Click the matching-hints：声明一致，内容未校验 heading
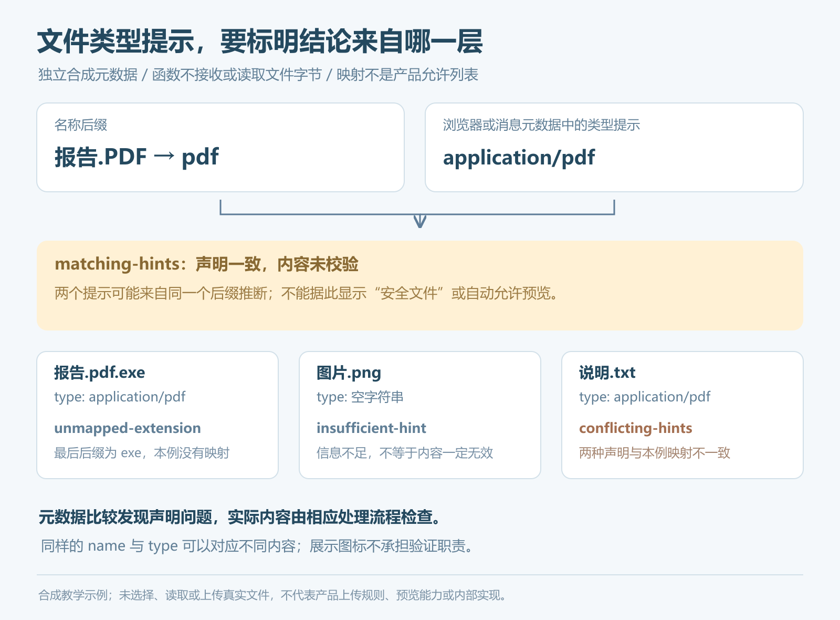The width and height of the screenshot is (840, 620). pyautogui.click(x=206, y=264)
